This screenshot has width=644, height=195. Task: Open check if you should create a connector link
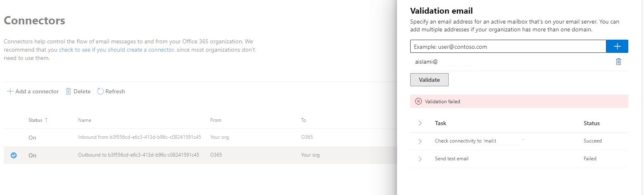pyautogui.click(x=116, y=50)
